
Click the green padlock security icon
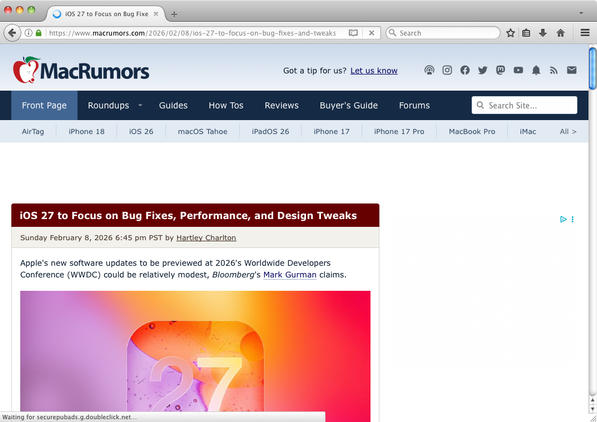(x=38, y=33)
